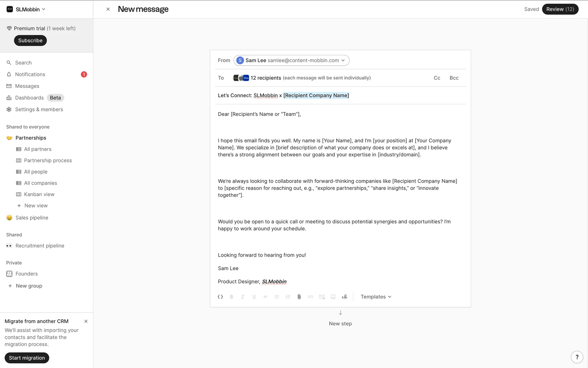The height and width of the screenshot is (368, 588).
Task: Click the insert link icon
Action: tap(311, 297)
